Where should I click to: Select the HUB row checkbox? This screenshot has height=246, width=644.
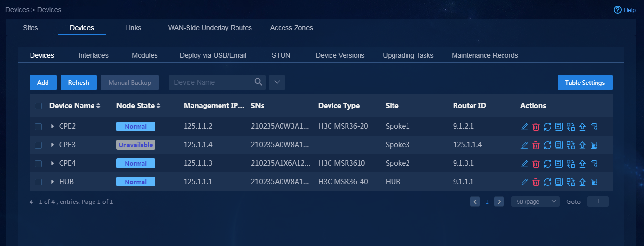click(38, 182)
